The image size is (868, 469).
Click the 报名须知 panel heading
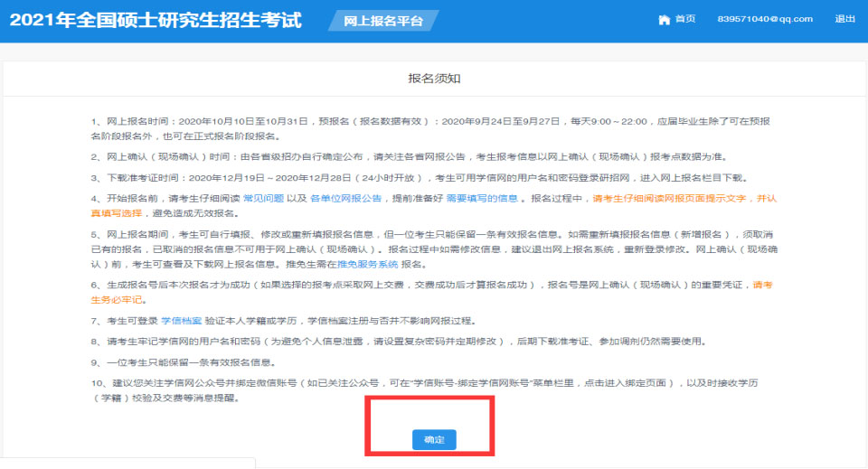[435, 79]
